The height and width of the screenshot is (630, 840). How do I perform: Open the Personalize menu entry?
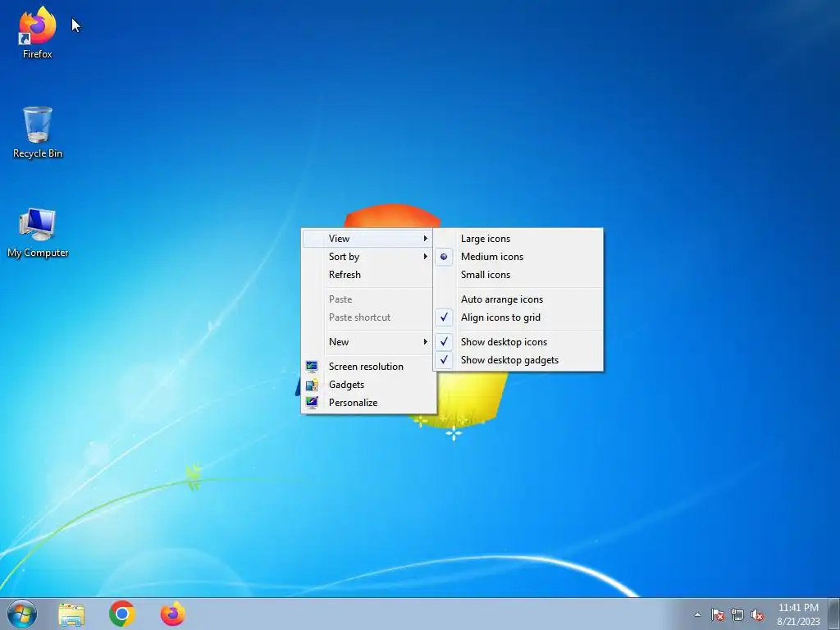(x=367, y=403)
